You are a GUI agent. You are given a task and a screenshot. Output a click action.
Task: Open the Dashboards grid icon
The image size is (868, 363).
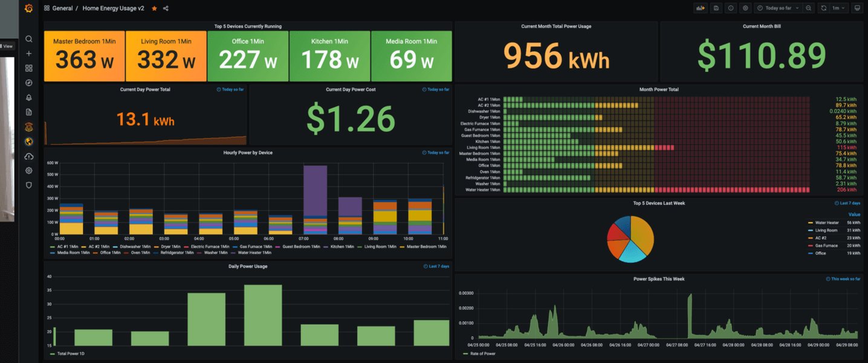pyautogui.click(x=28, y=68)
